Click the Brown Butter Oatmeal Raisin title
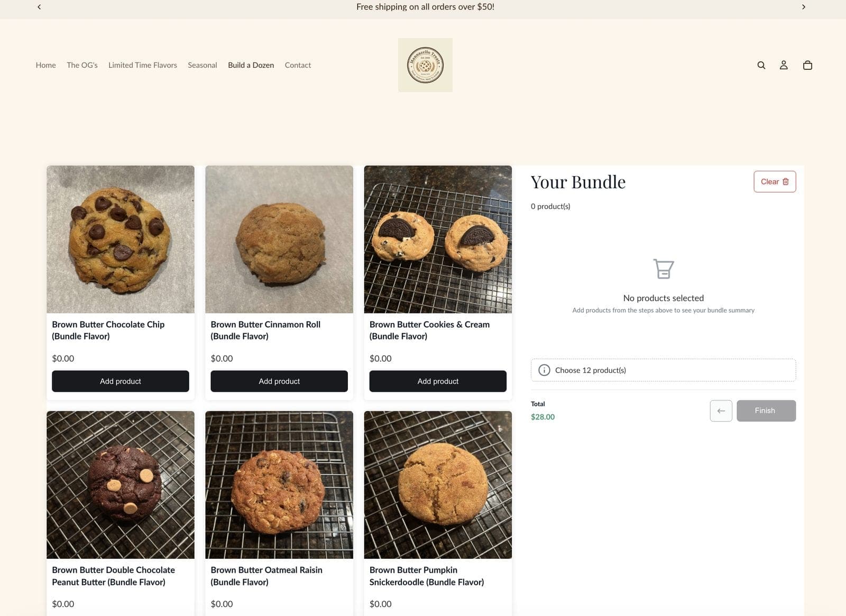This screenshot has width=846, height=616. coord(266,576)
